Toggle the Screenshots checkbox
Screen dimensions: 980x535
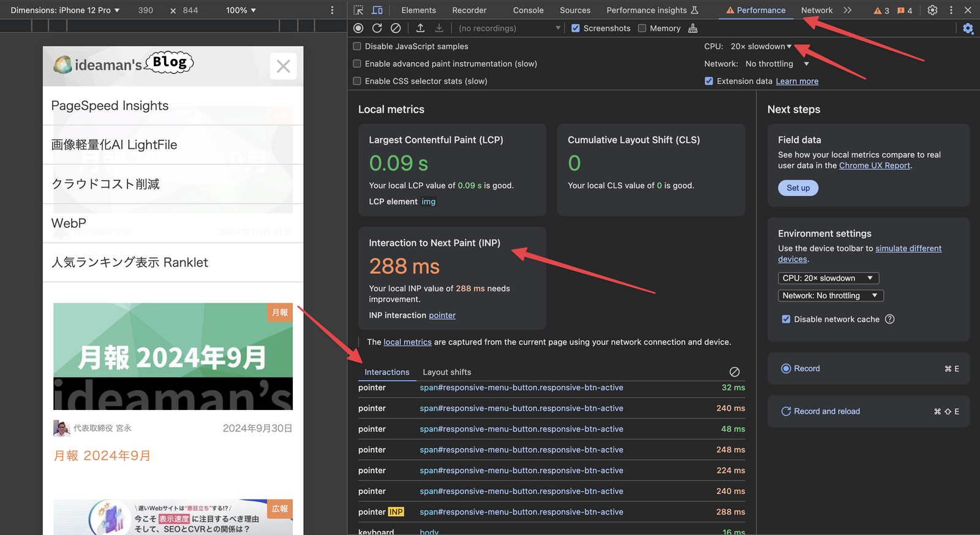pos(576,28)
